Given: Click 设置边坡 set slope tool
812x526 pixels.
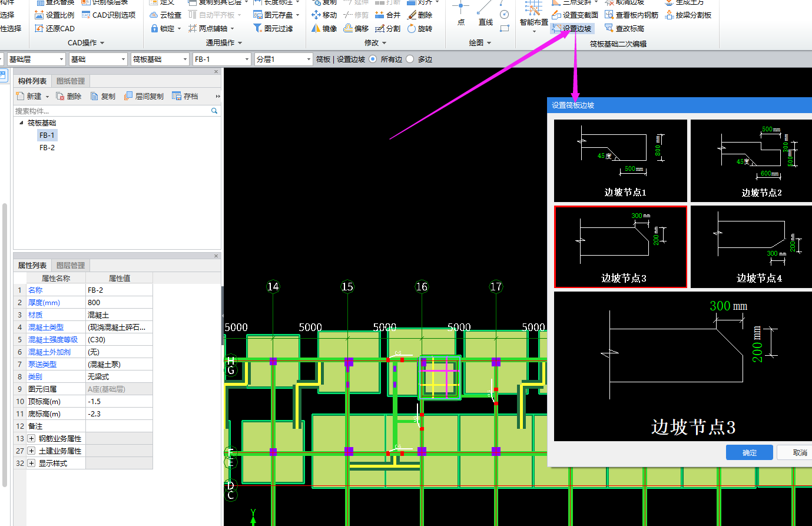Looking at the screenshot, I should click(571, 28).
